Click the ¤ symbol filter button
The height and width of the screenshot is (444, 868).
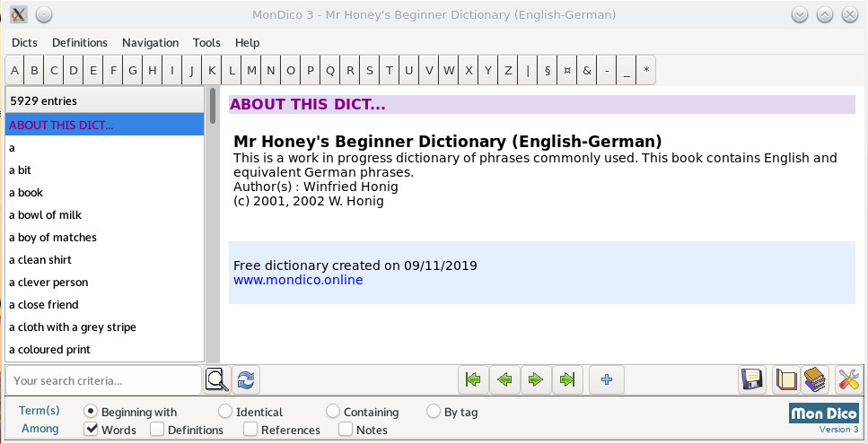point(567,70)
